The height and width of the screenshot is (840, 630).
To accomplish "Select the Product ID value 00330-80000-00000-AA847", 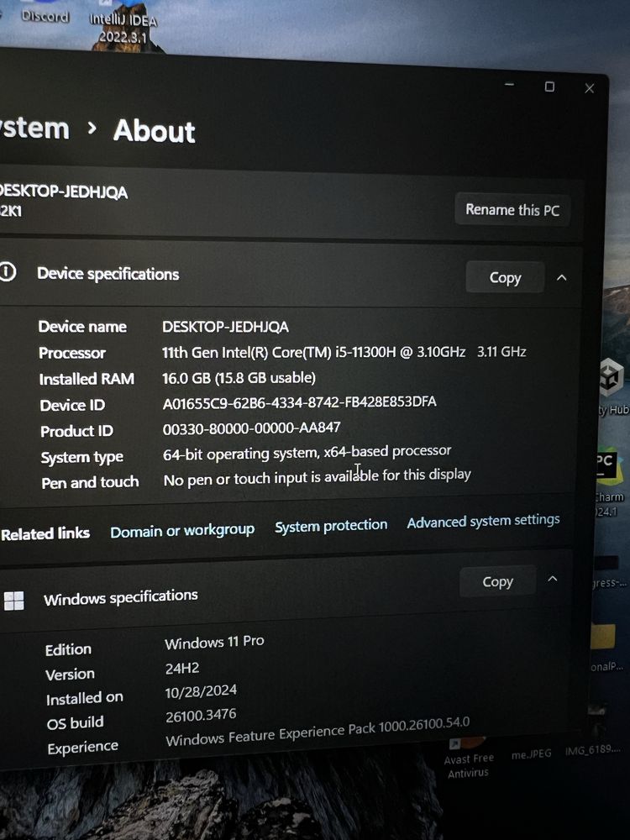I will coord(251,428).
